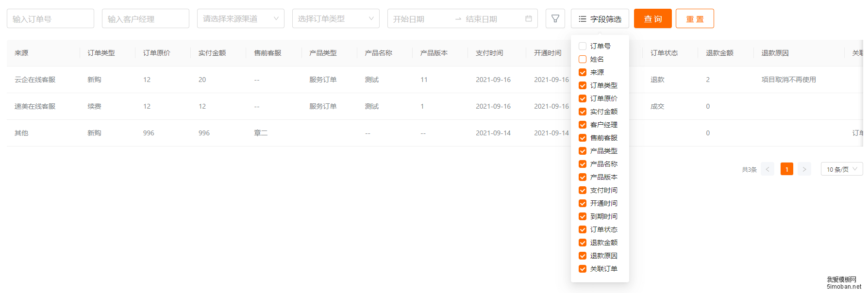868x293 pixels.
Task: Uncheck the 售前客服 field checkbox
Action: (x=583, y=138)
